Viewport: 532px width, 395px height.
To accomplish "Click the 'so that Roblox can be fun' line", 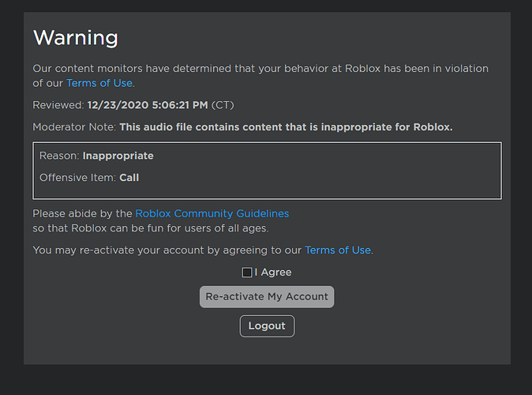I will (151, 228).
